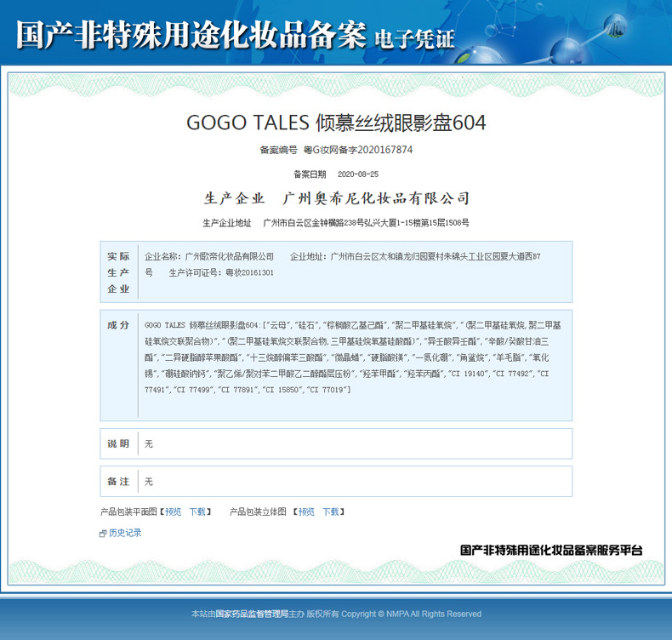The width and height of the screenshot is (672, 640).
Task: Download the 产品包装平面图 image
Action: (197, 511)
